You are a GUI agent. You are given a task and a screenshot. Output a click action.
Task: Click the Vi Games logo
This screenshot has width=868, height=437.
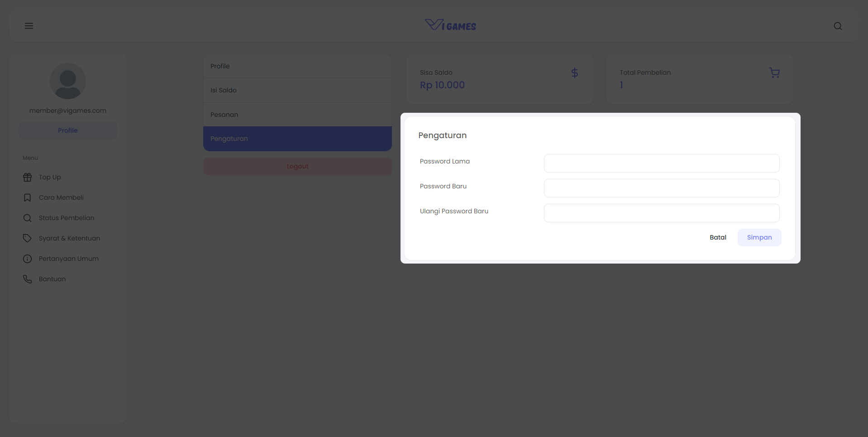(x=450, y=25)
